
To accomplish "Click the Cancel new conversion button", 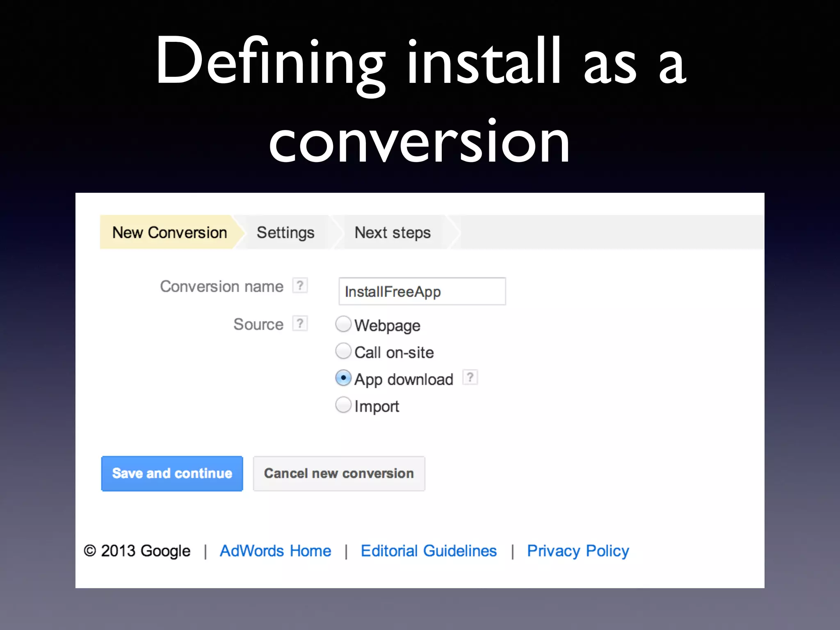I will (339, 473).
